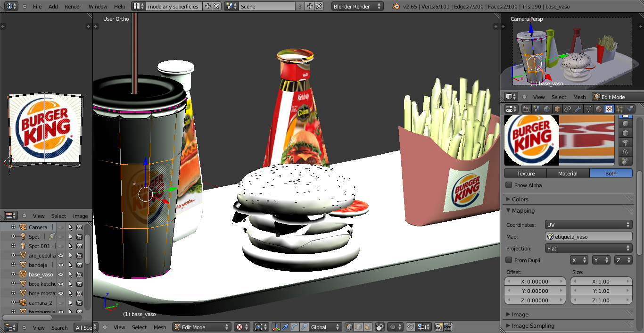This screenshot has width=644, height=333.
Task: Set texture preview to Sphere shape
Action: click(626, 124)
